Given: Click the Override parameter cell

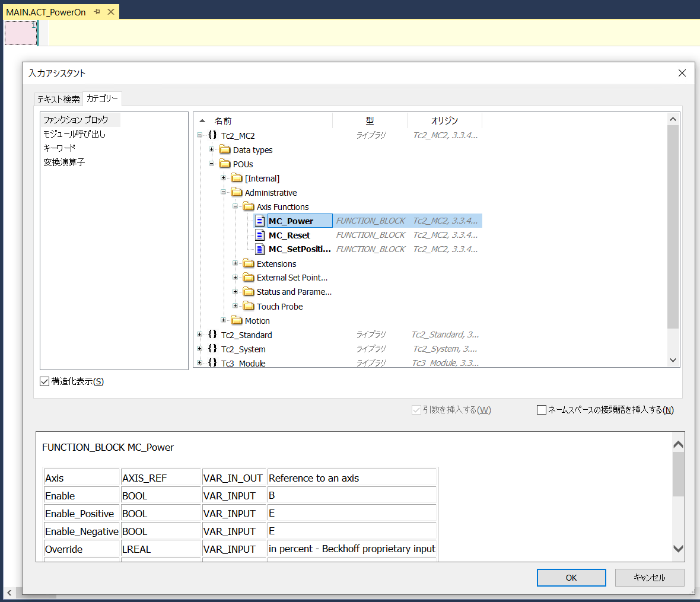Looking at the screenshot, I should 82,549.
